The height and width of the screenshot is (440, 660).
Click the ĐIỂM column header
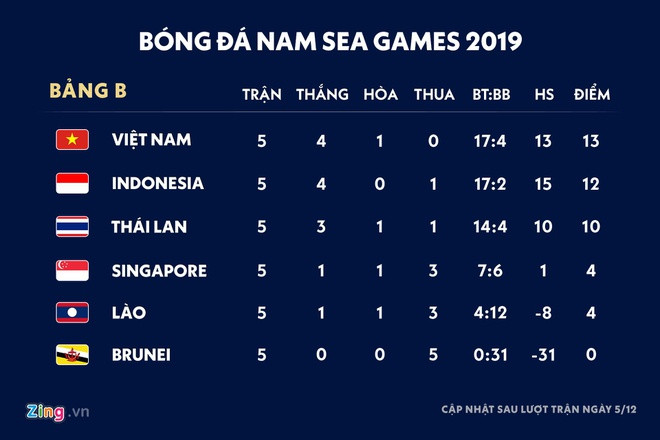(x=592, y=95)
